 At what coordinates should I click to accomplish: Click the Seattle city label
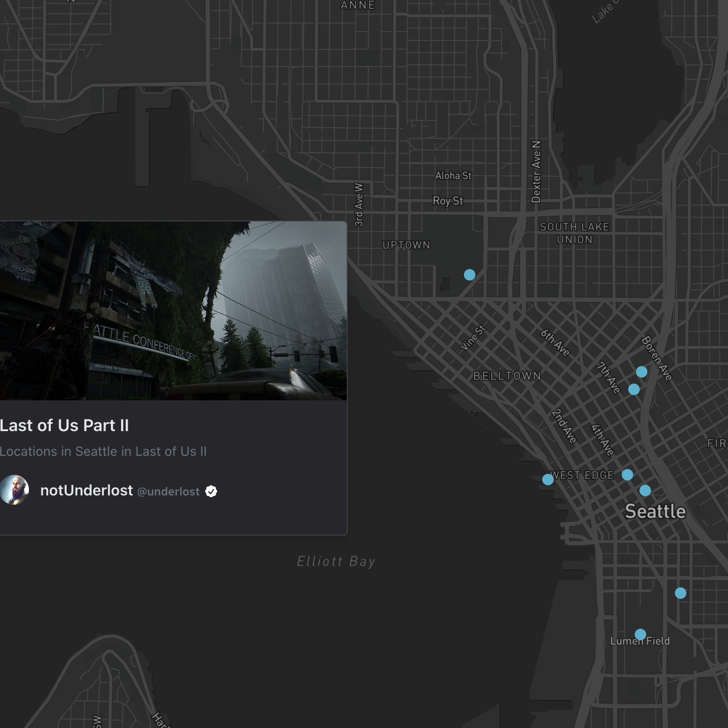(x=655, y=511)
